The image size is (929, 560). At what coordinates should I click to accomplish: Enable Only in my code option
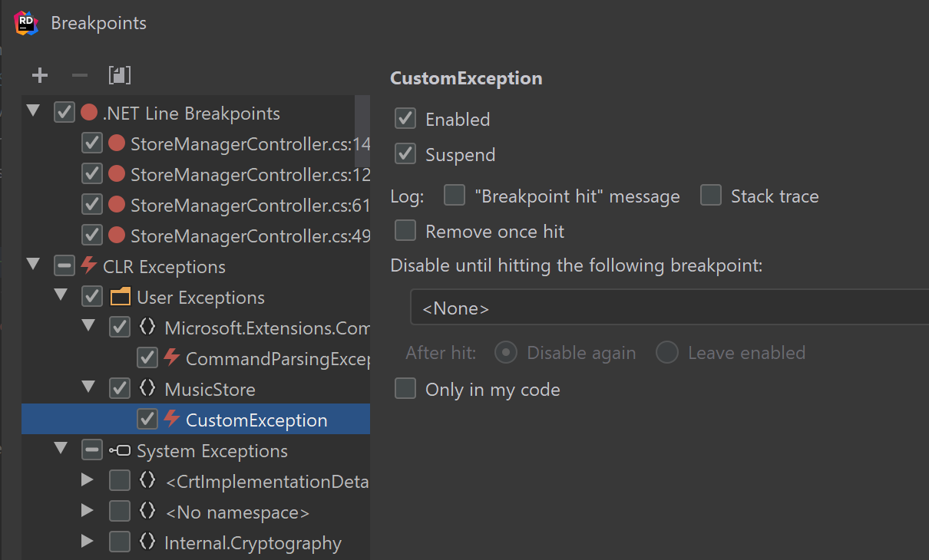(405, 389)
